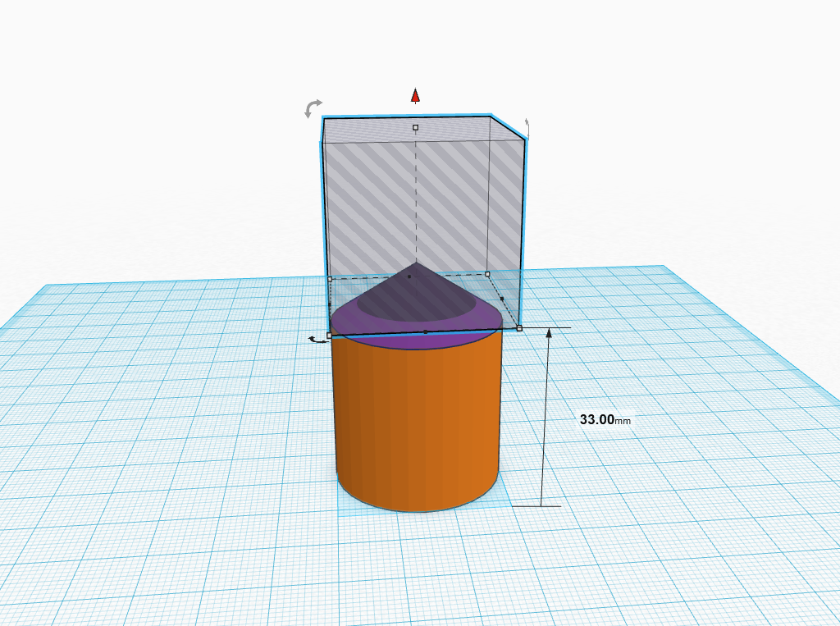840x626 pixels.
Task: Click the black midpoint handle on the back edge
Action: pyautogui.click(x=409, y=276)
